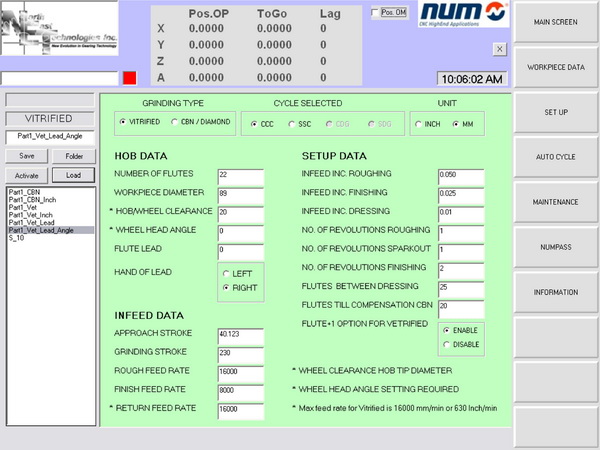
Task: Close the panel with the X button
Action: 499,49
